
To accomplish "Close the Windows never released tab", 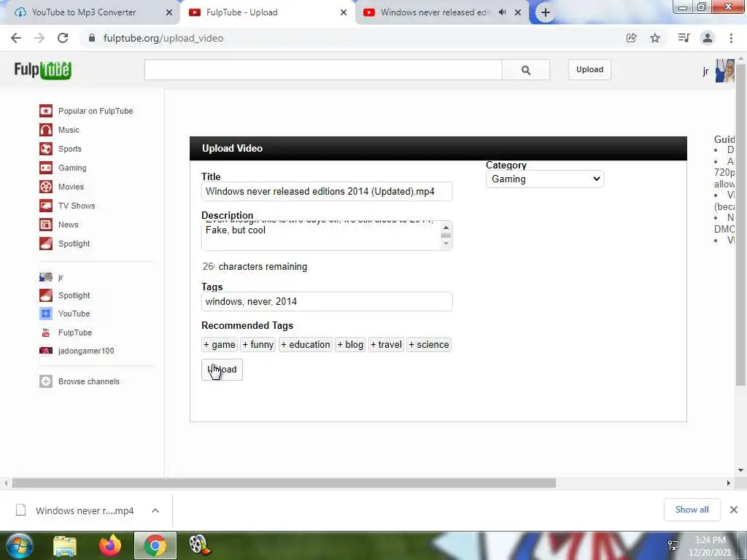I will [x=518, y=13].
